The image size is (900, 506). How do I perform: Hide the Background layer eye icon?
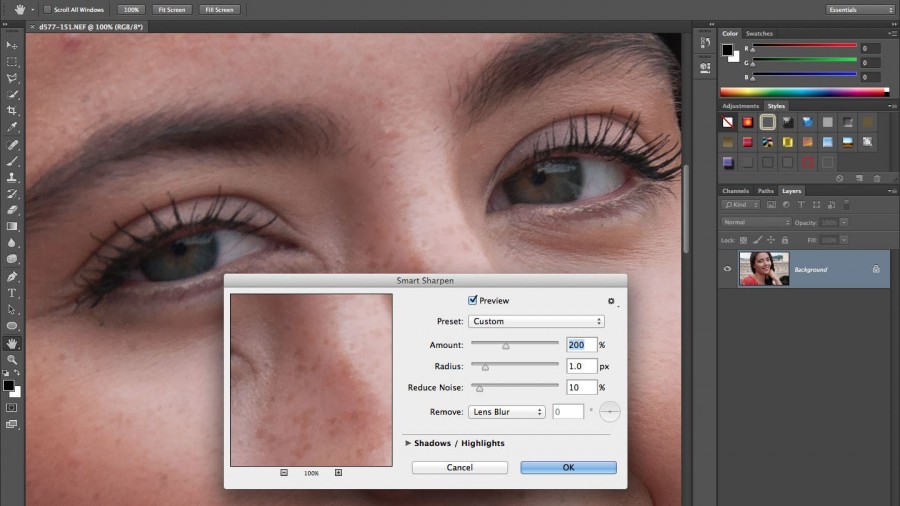pyautogui.click(x=727, y=268)
